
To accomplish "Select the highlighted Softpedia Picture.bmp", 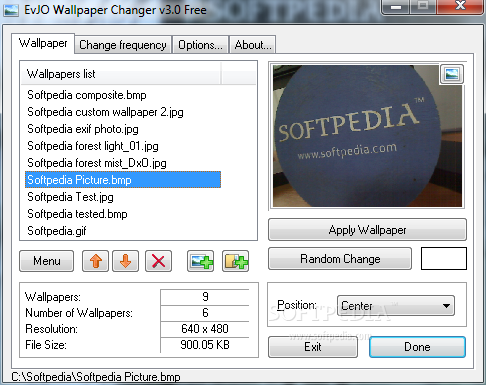I will click(x=123, y=180).
